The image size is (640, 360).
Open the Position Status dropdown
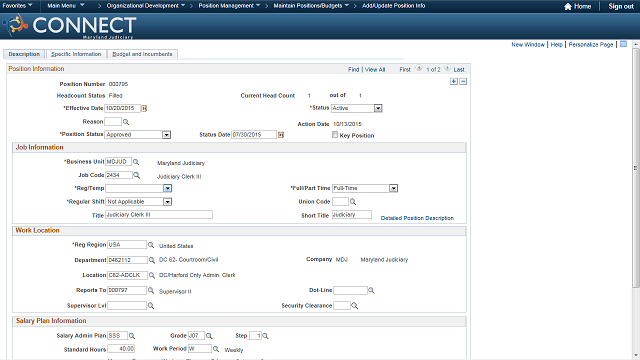[x=167, y=135]
